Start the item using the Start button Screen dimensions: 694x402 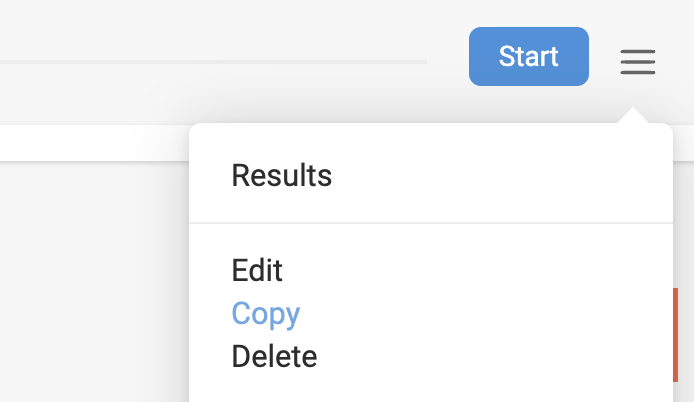(x=528, y=57)
